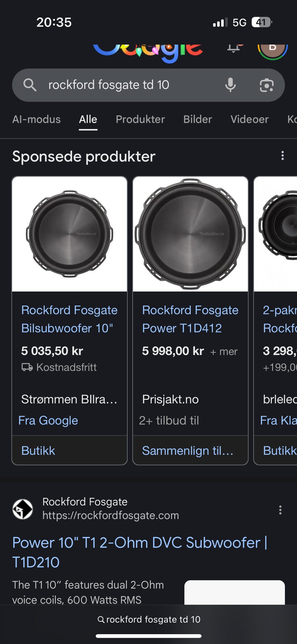Open Power 10" T1 2-Ohm DVC Subwoofer result
Viewport: 297px width, 644px height.
click(139, 552)
